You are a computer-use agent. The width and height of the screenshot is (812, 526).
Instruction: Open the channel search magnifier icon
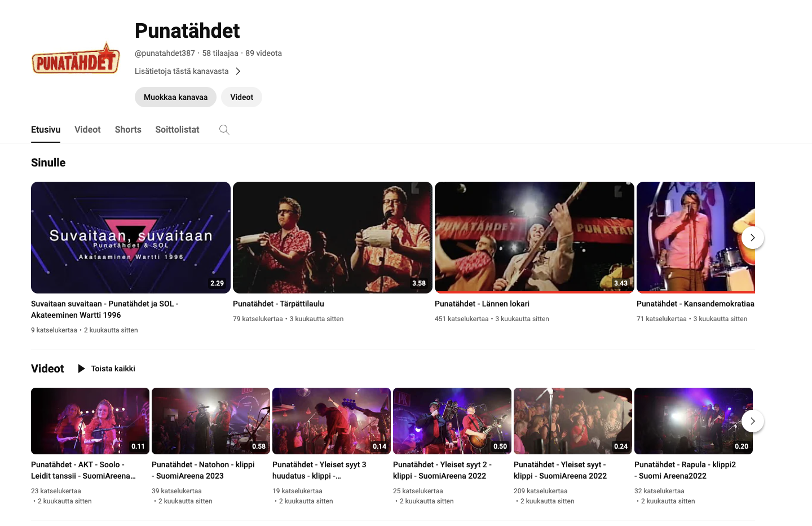[x=224, y=130]
